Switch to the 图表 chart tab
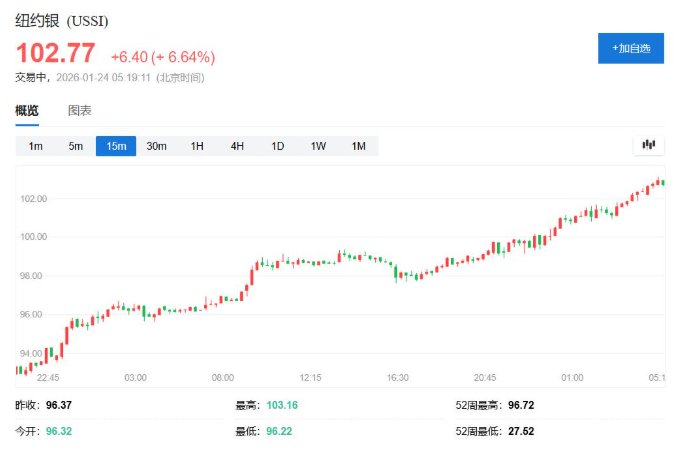699x459 pixels. point(80,110)
